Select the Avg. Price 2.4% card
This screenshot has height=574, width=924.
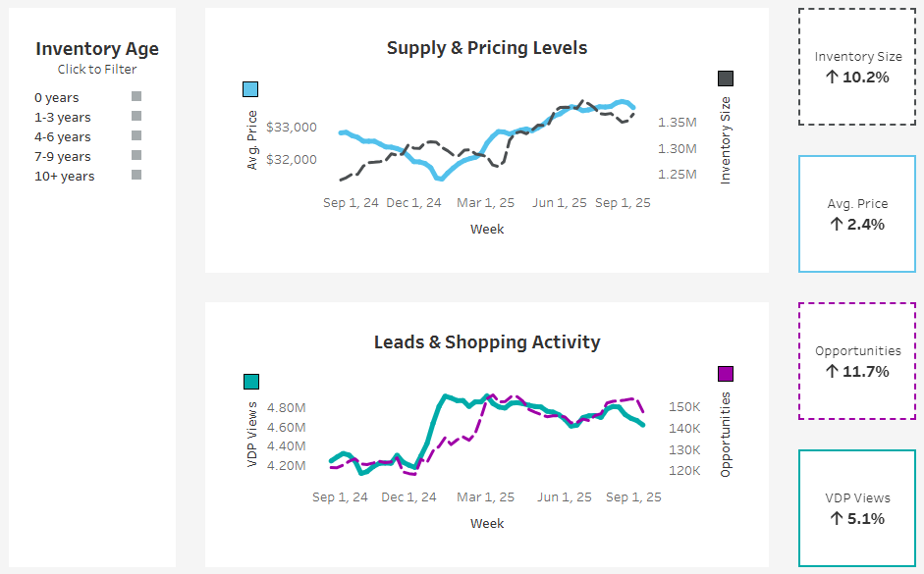click(857, 214)
